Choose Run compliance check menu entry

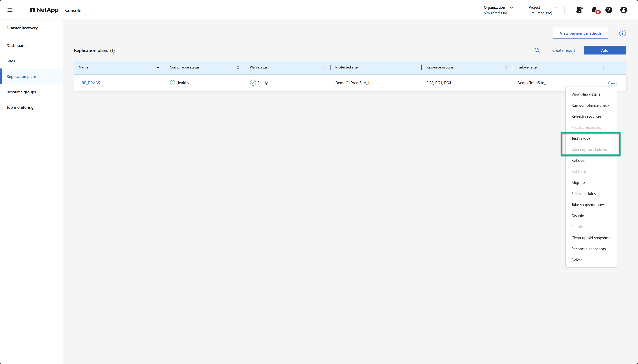(x=590, y=105)
